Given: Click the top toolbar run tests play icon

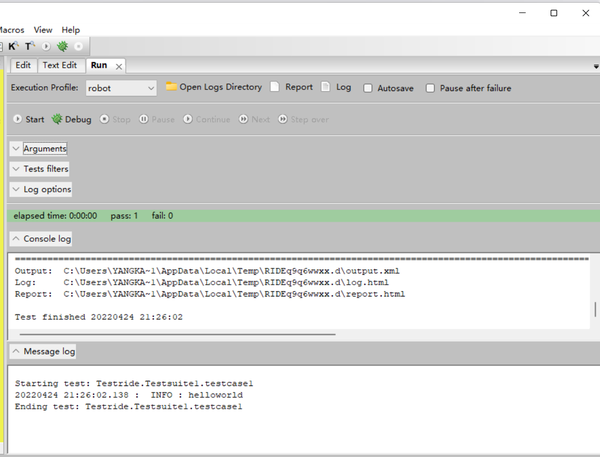Looking at the screenshot, I should click(46, 46).
